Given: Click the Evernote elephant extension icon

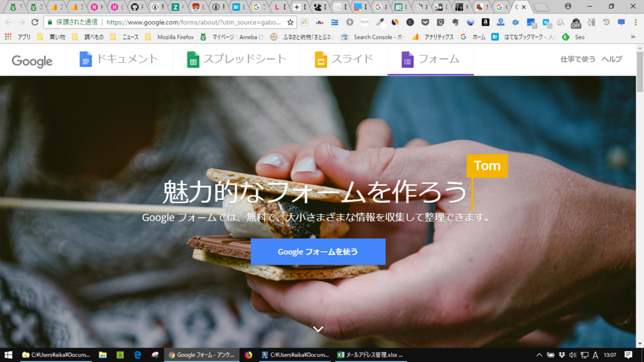Looking at the screenshot, I should tap(455, 22).
